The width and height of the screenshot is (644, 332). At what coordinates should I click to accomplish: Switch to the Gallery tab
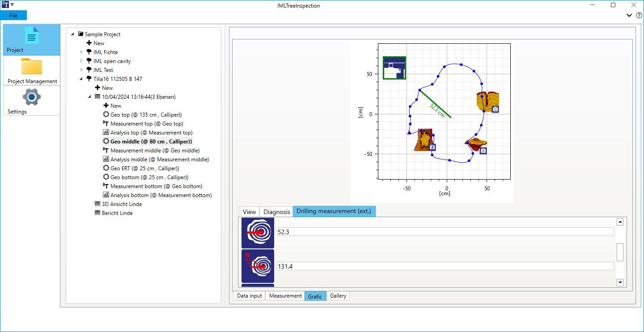click(x=338, y=296)
